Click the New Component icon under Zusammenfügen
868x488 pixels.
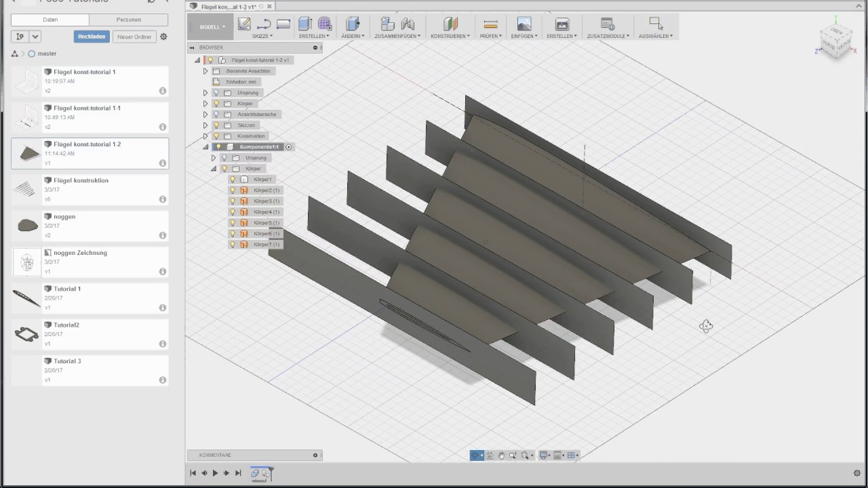pos(387,24)
